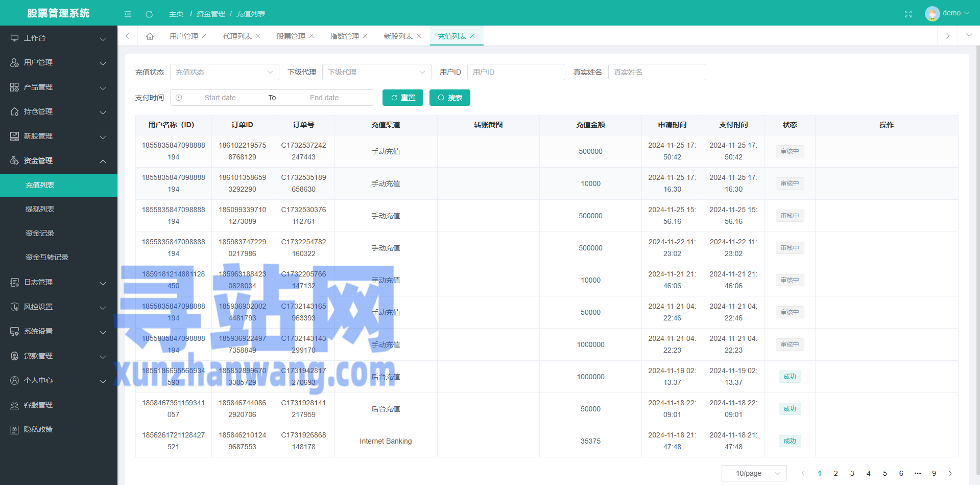The image size is (980, 485).
Task: Go to page 3 in pagination
Action: [x=852, y=473]
